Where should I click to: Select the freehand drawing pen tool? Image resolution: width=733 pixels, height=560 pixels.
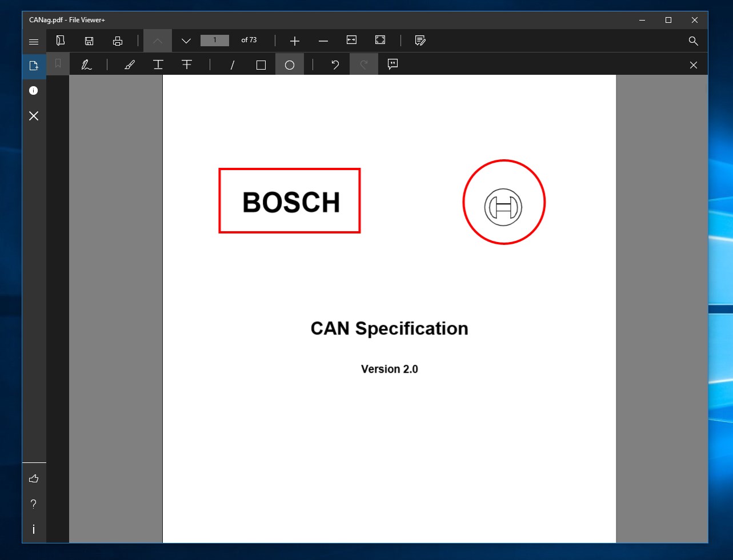[x=87, y=65]
